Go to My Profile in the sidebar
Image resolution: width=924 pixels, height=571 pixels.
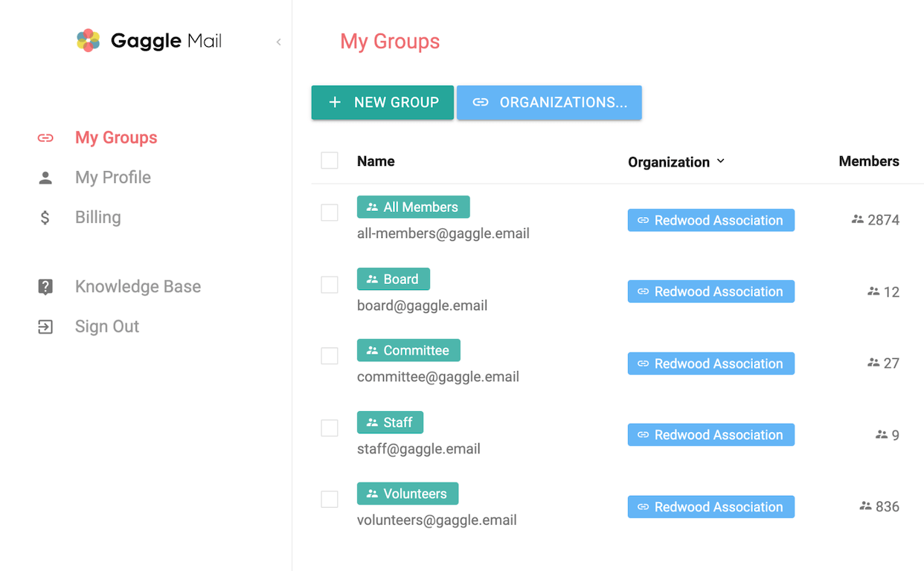(113, 178)
